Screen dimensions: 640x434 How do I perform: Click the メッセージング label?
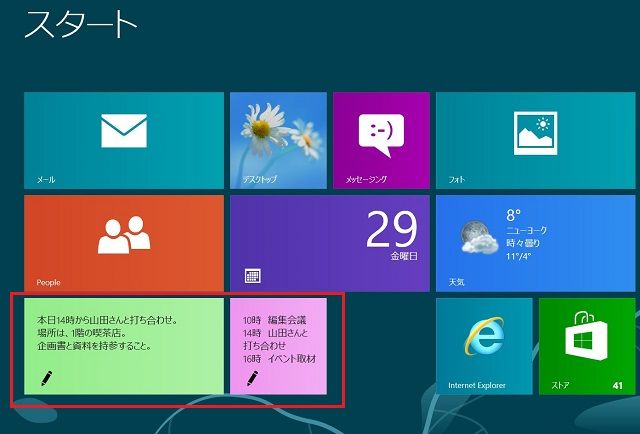click(x=366, y=179)
